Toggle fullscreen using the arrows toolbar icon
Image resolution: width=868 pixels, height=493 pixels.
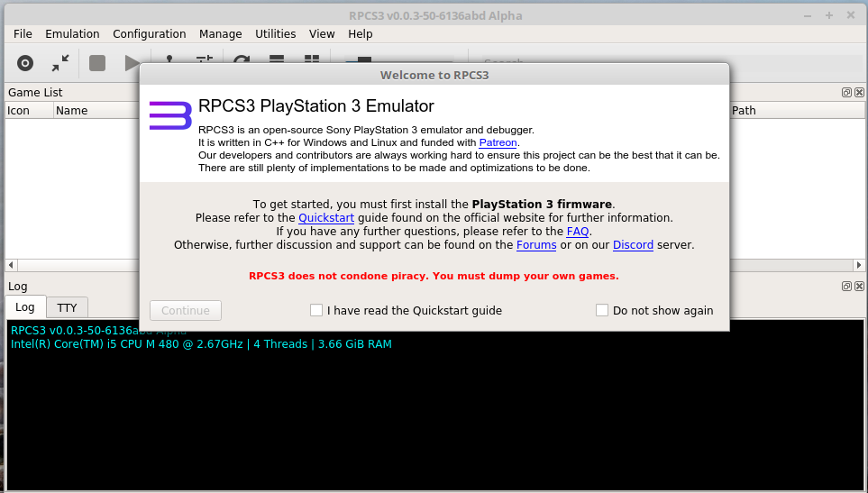(x=60, y=63)
